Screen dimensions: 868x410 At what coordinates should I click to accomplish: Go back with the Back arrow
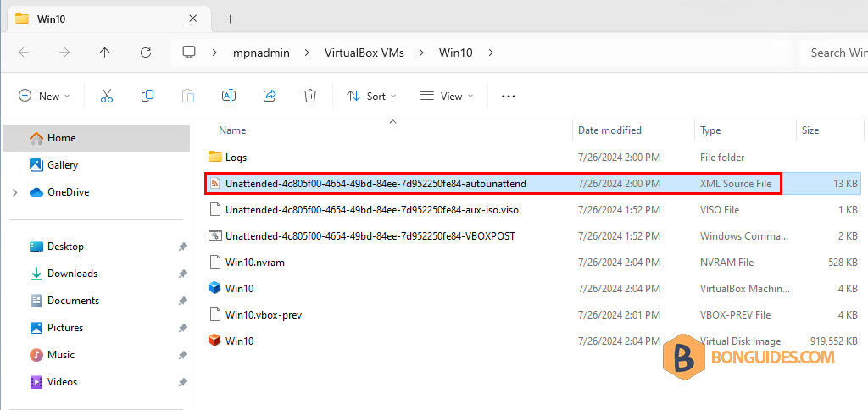tap(23, 53)
